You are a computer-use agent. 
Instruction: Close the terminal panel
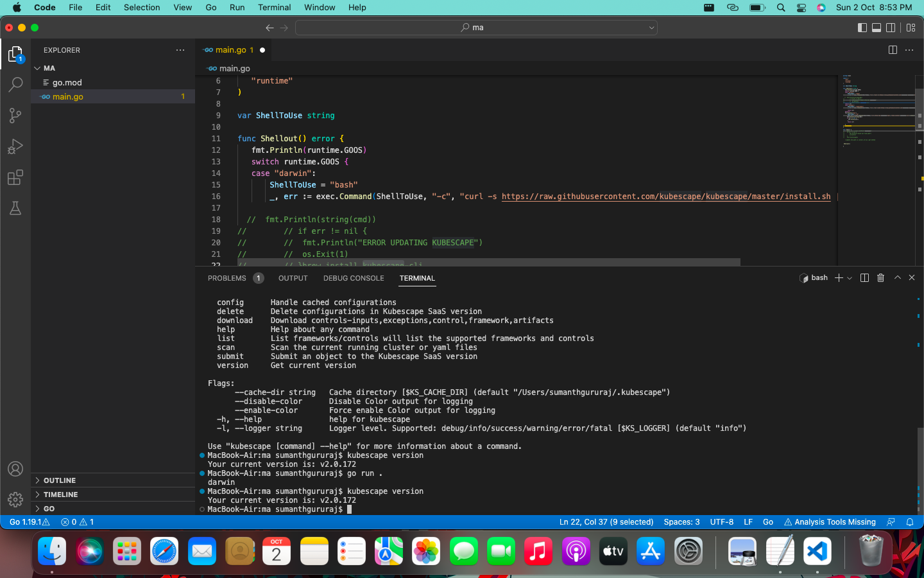pos(912,278)
